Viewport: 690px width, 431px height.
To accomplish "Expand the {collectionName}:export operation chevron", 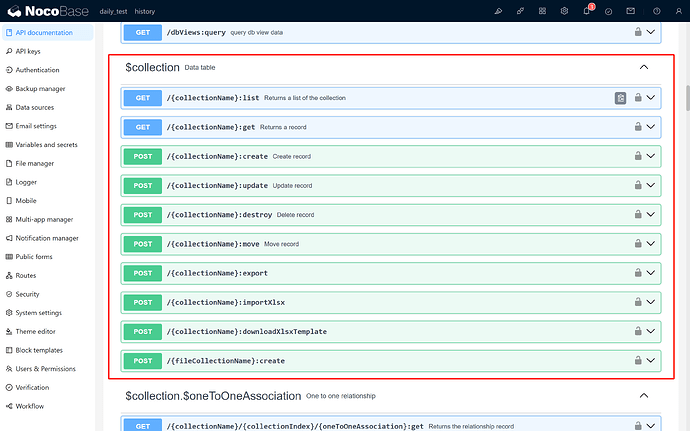I will (651, 273).
